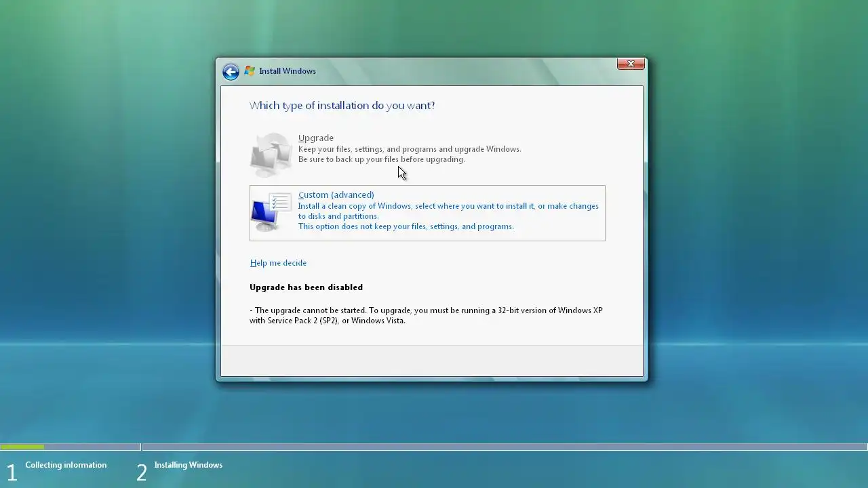Click 'Upgrade has been disabled' message heading
Viewport: 868px width, 488px height.
click(306, 287)
